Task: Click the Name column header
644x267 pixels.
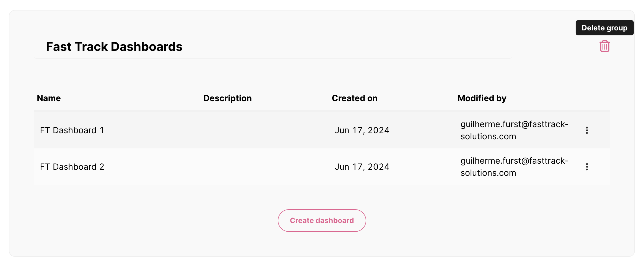Action: point(49,98)
